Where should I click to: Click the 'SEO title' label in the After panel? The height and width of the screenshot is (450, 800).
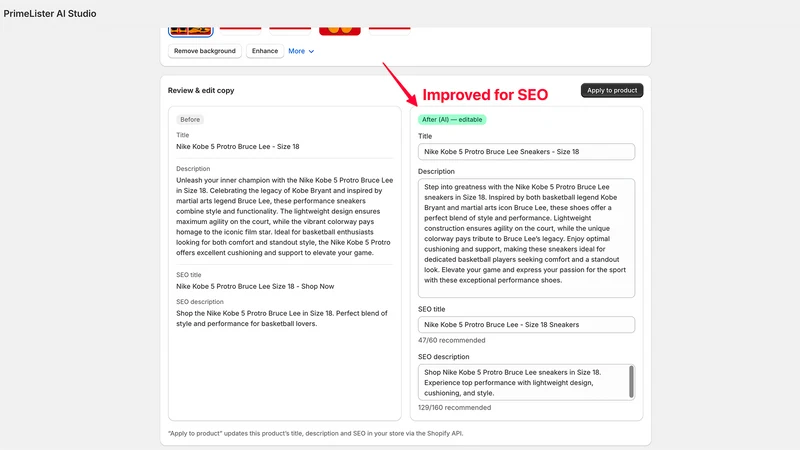432,309
